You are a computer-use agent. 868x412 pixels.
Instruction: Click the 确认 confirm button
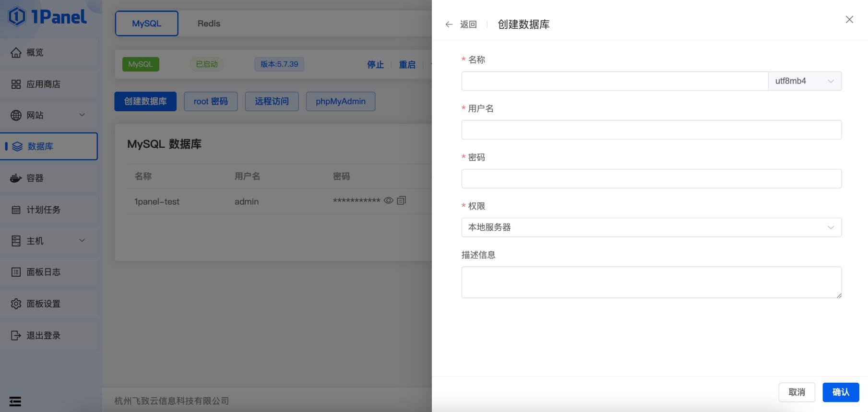(840, 392)
